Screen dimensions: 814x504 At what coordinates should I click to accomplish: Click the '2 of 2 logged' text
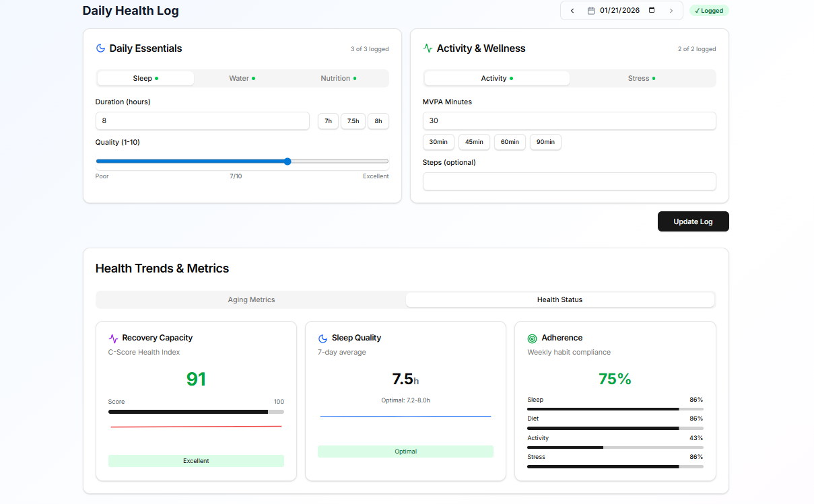pyautogui.click(x=697, y=49)
